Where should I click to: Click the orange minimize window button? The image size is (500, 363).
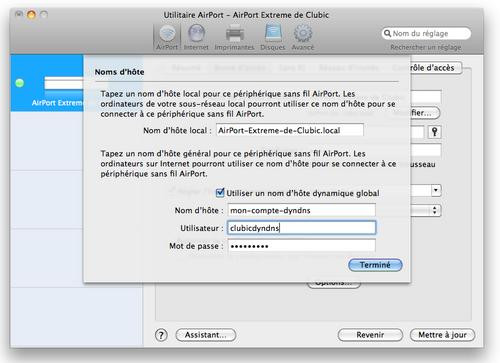click(x=31, y=15)
